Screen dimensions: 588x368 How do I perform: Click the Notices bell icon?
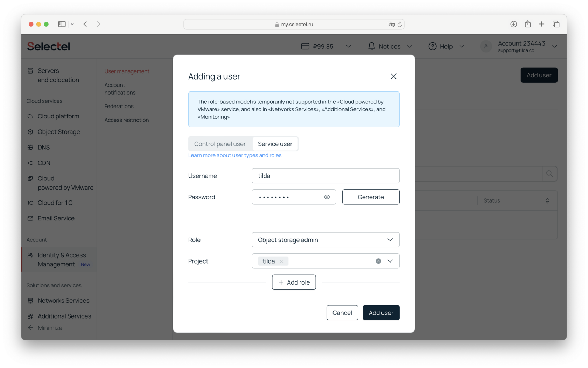372,46
